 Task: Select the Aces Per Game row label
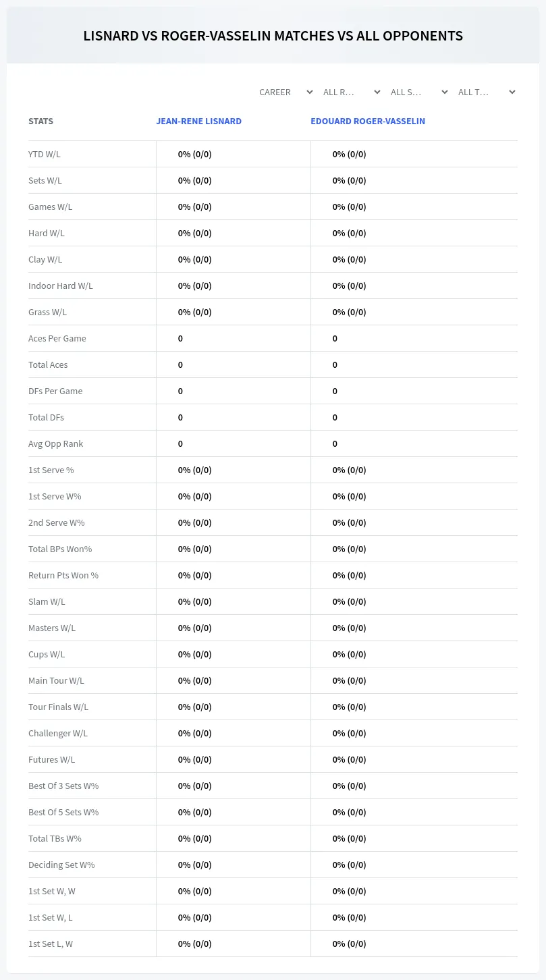(57, 338)
